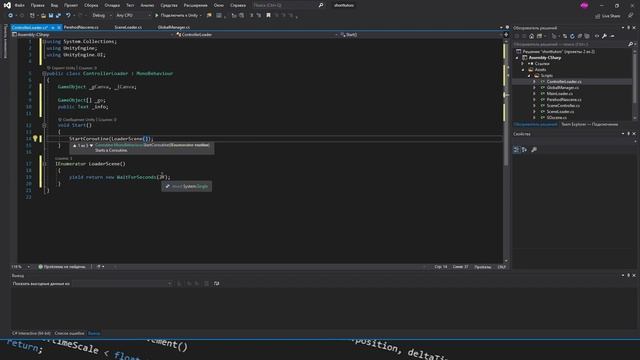Collapse the Scripts folder in Solution Explorer
Screen dimensions: 640x360
[529, 76]
